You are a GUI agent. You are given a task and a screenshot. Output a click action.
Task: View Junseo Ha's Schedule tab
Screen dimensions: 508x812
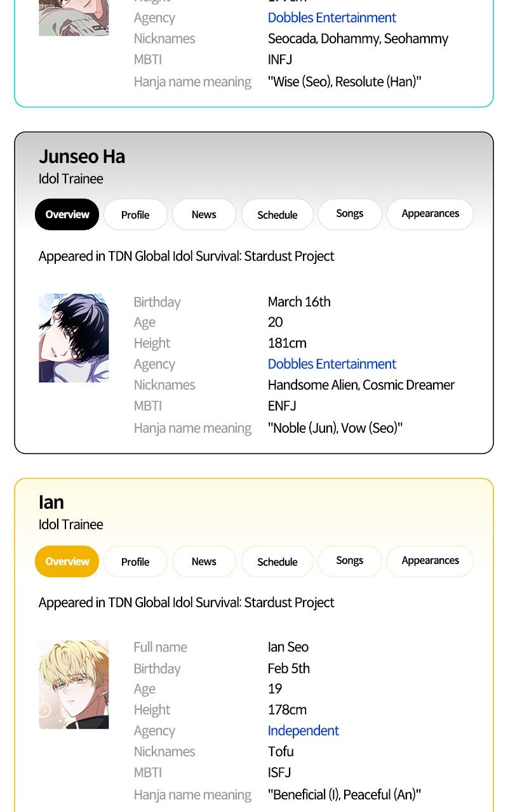click(277, 214)
